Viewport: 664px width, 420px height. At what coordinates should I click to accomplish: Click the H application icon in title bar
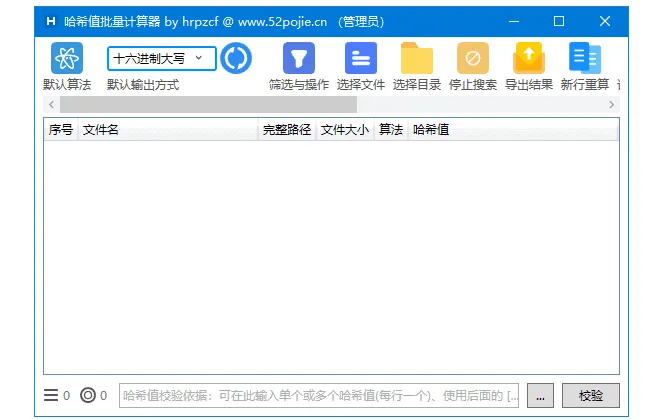51,21
